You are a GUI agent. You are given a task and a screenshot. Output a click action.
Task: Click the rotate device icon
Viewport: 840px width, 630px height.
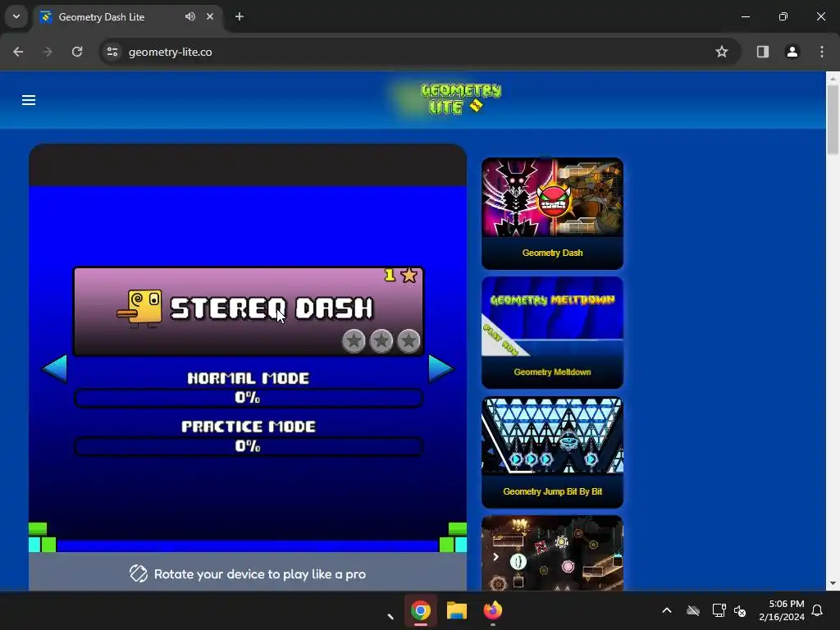(138, 573)
